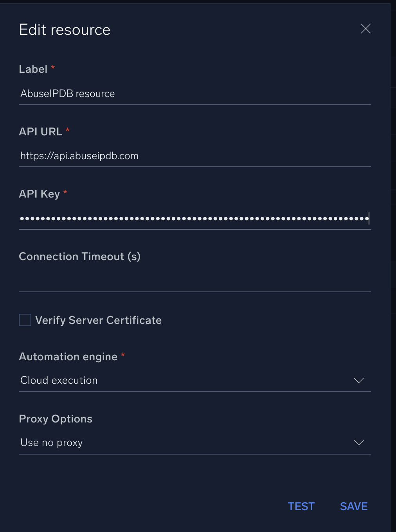Open the Use no proxy dropdown

[184, 442]
